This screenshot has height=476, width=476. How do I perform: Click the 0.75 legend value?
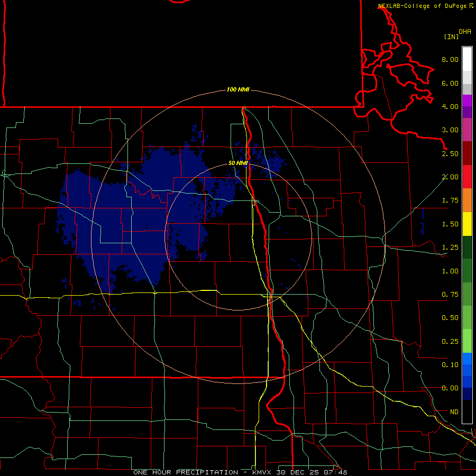pyautogui.click(x=450, y=295)
